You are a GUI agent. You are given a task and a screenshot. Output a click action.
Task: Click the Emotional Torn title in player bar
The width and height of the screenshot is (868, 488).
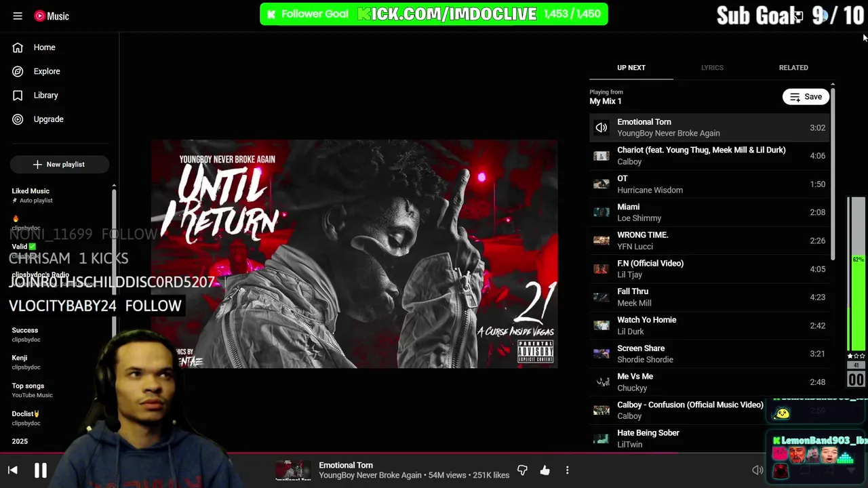point(346,465)
